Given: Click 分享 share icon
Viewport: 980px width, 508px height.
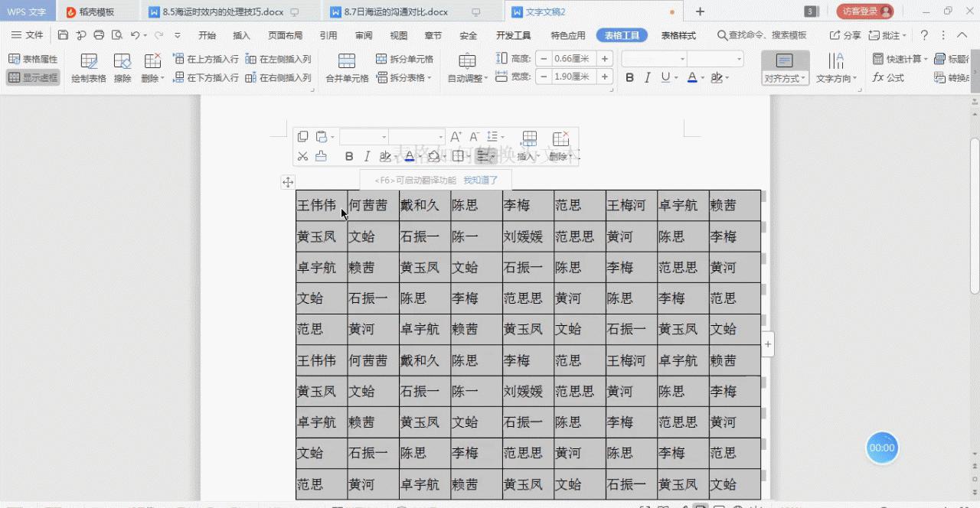Looking at the screenshot, I should coord(845,35).
